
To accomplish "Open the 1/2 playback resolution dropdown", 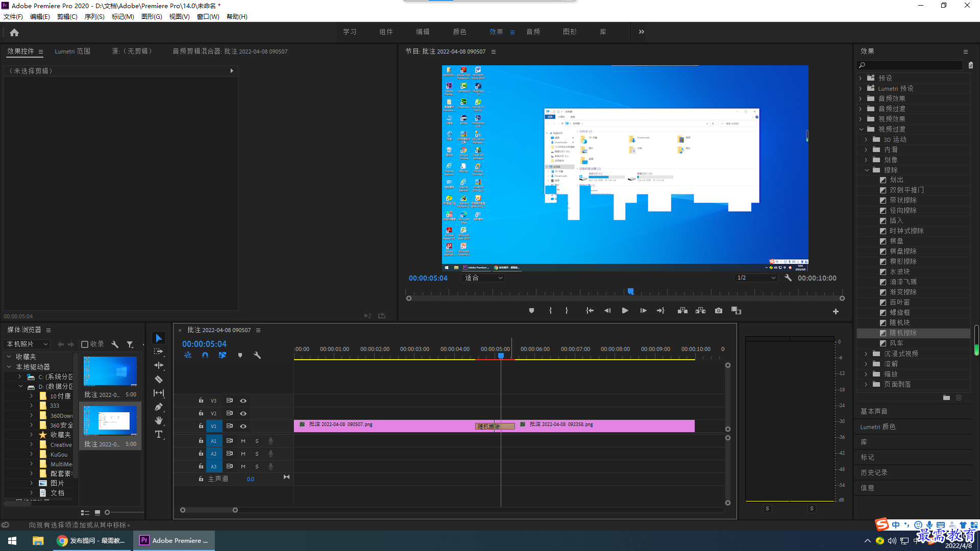I will click(756, 278).
